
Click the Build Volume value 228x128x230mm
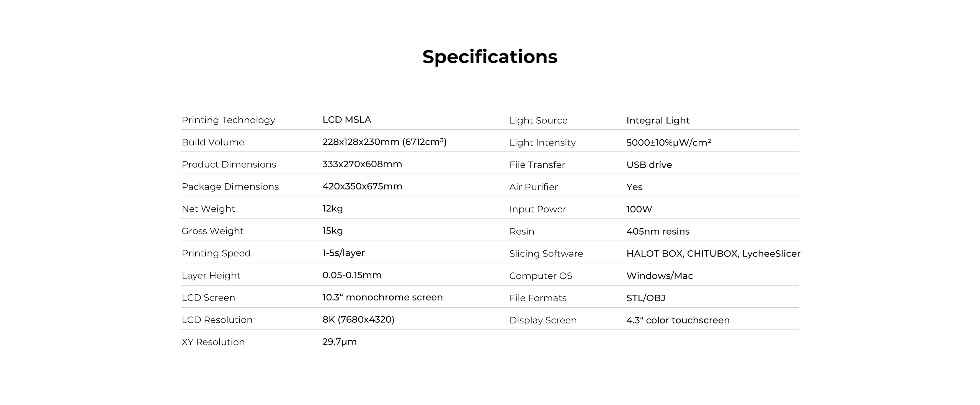coord(384,142)
